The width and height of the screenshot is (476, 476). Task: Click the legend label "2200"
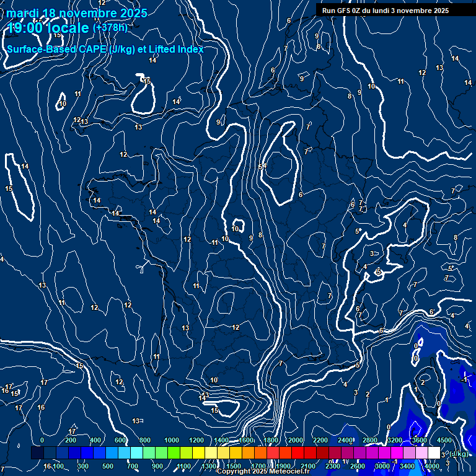point(320,440)
